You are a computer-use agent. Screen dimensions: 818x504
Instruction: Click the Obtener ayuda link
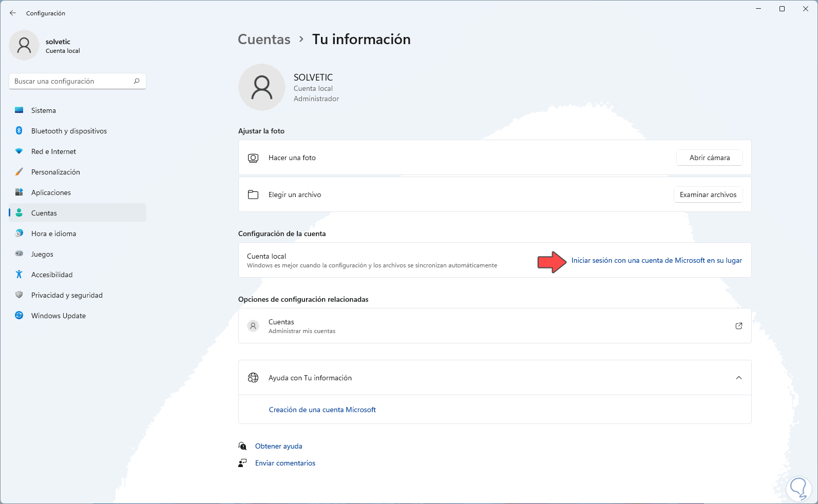pos(279,446)
